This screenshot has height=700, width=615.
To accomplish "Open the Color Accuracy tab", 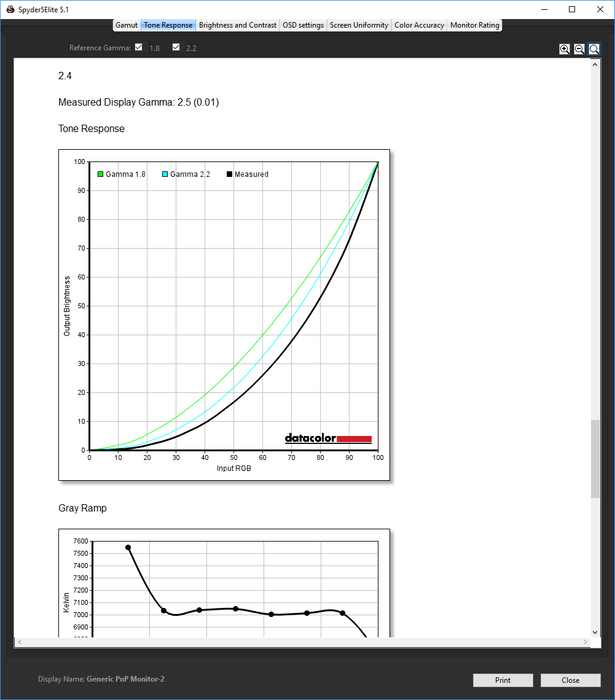I will (x=420, y=25).
